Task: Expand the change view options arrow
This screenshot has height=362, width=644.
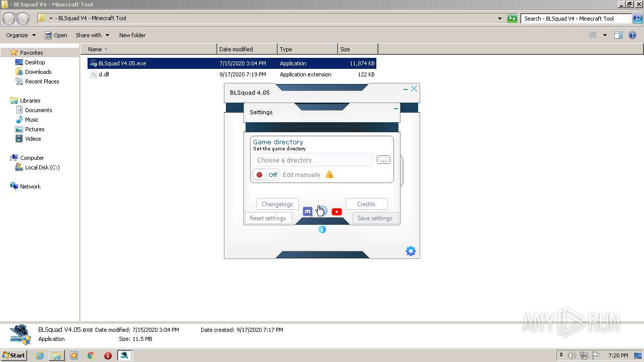Action: [605, 35]
